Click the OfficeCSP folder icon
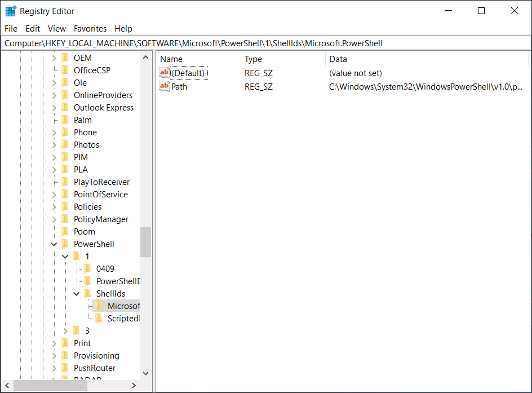532x393 pixels. [x=65, y=70]
